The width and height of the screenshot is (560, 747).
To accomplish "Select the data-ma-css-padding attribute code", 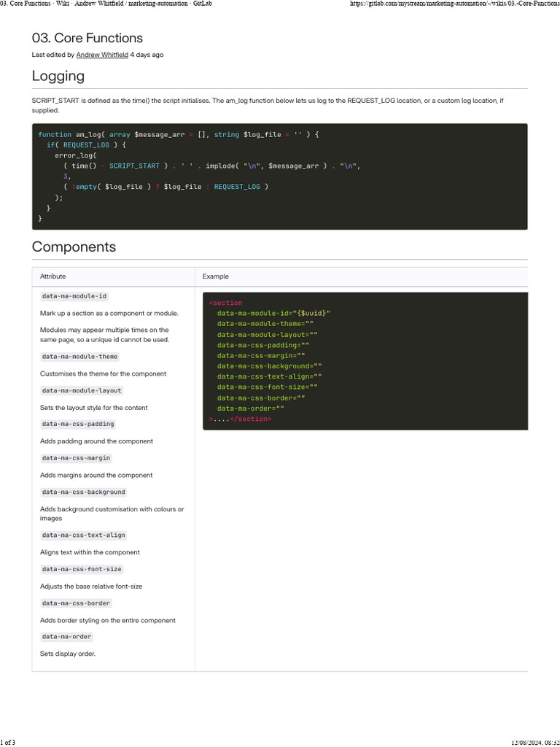I will tap(77, 424).
